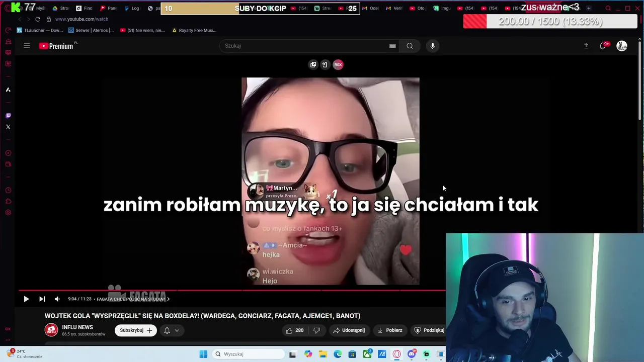Go back with the browser back arrow
Image resolution: width=644 pixels, height=362 pixels.
[x=19, y=19]
